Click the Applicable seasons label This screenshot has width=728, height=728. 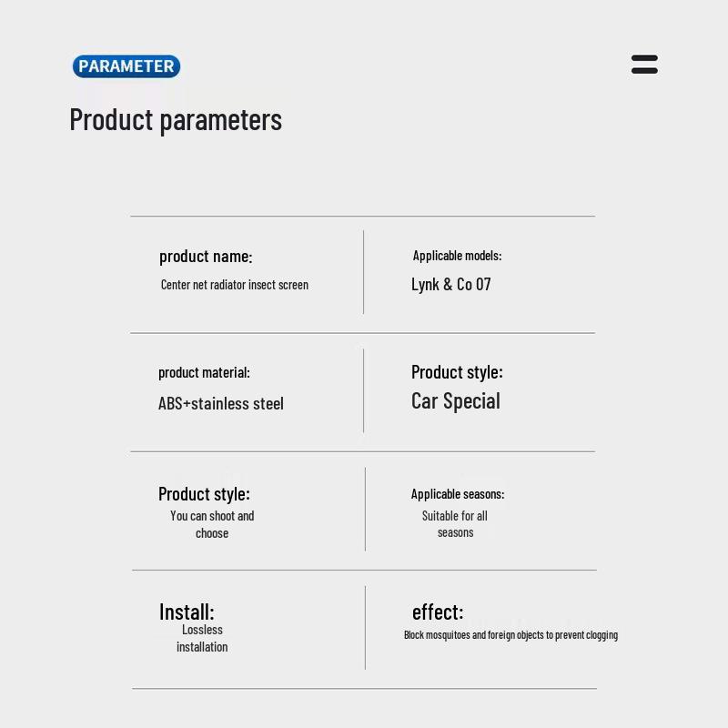[457, 494]
